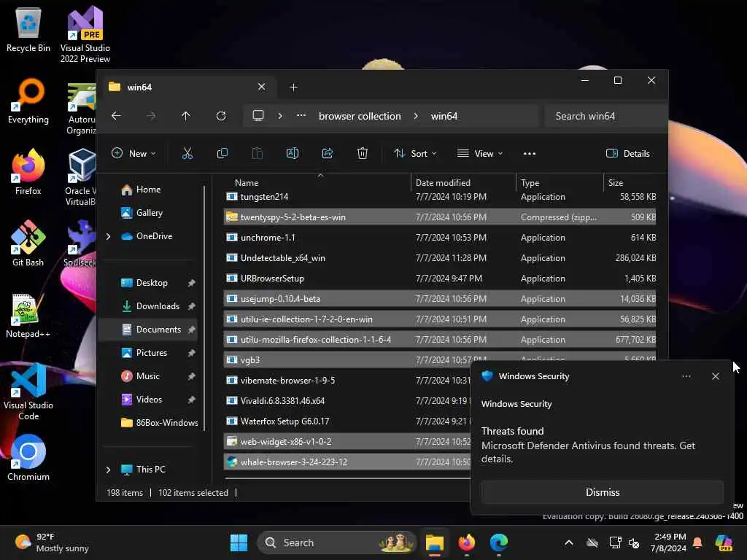
Task: Refresh the win64 folder
Action: coord(221,116)
